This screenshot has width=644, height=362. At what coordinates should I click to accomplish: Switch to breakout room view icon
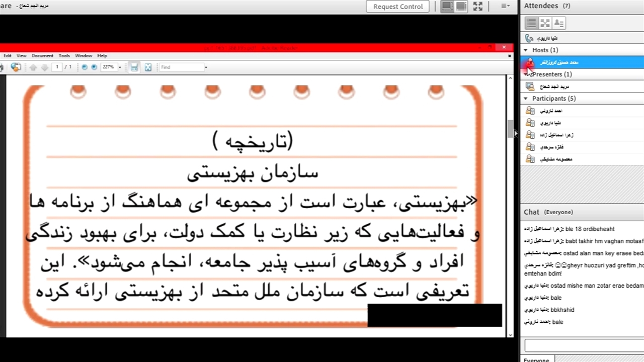click(545, 23)
